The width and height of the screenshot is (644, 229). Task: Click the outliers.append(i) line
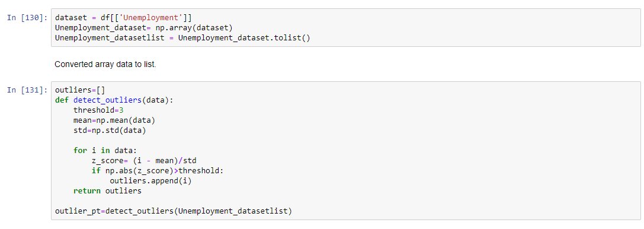(x=150, y=181)
